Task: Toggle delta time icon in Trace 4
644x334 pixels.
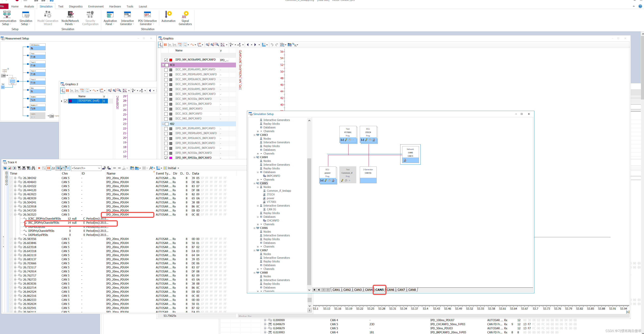Action: 53,168
